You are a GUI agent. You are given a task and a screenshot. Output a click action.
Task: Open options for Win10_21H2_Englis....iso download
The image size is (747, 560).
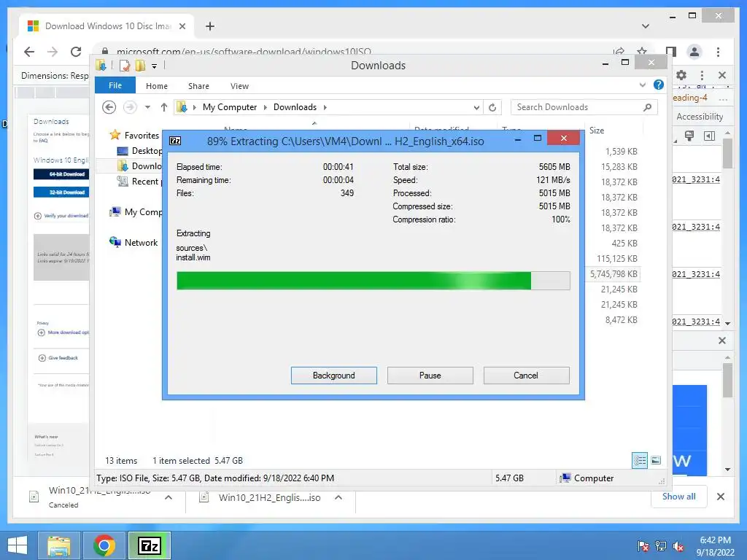(338, 497)
